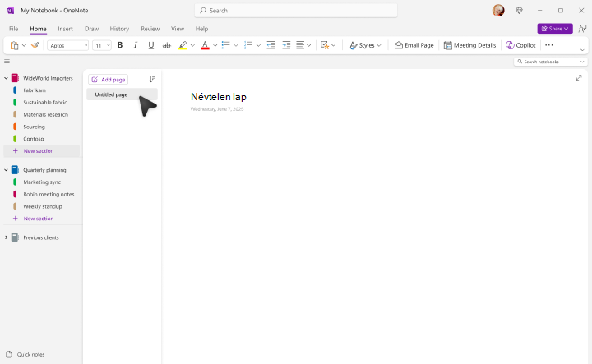Open the Marketing sync section
The image size is (592, 364).
click(42, 182)
